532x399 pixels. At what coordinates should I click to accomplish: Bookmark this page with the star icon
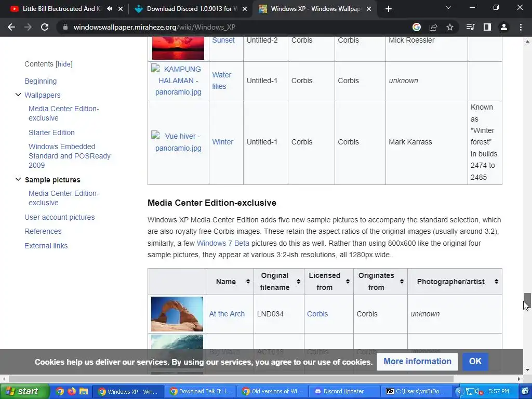(x=450, y=27)
